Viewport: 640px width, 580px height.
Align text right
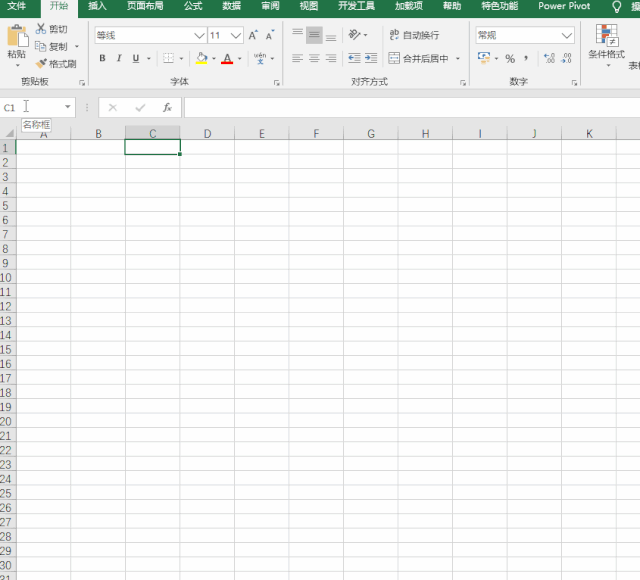331,58
